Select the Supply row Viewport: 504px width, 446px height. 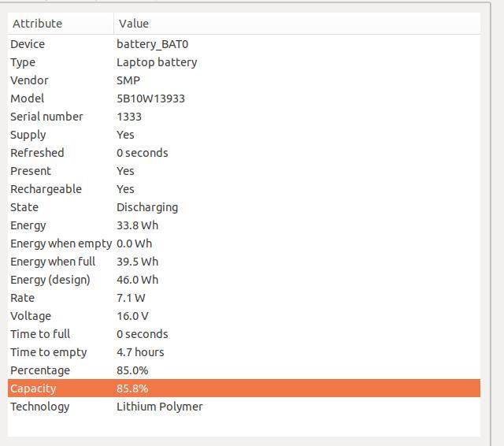[244, 135]
